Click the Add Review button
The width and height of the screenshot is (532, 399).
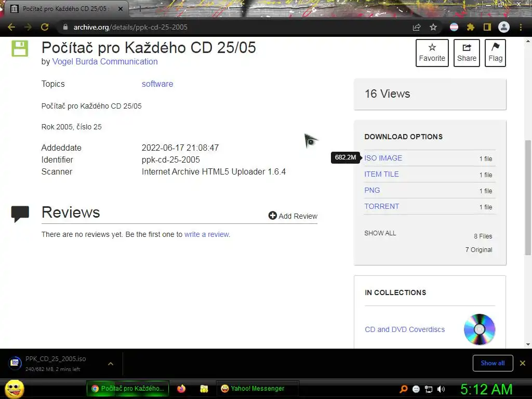click(293, 216)
